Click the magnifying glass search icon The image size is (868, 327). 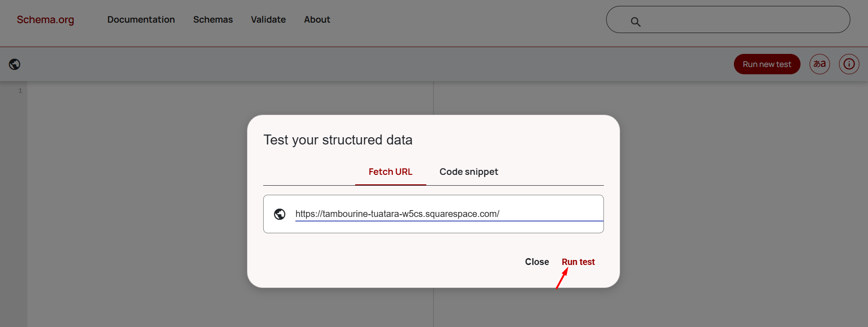[636, 22]
